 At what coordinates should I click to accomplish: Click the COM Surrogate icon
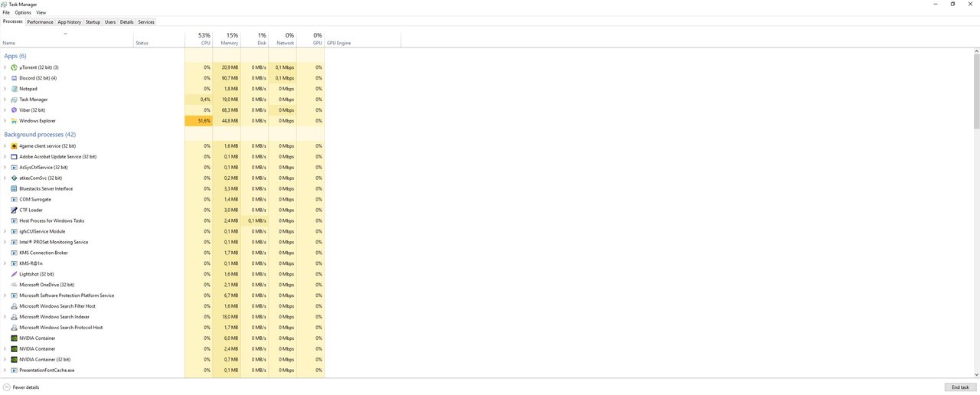[14, 199]
